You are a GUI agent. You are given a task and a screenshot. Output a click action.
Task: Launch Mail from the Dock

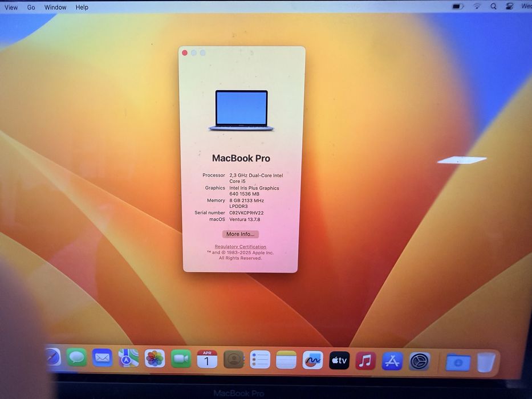point(102,358)
